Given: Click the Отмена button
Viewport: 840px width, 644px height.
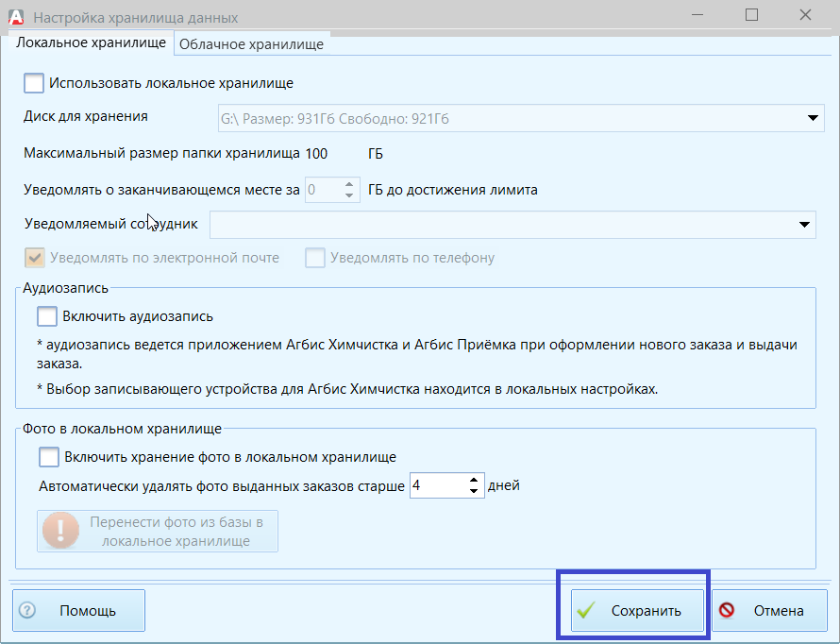Looking at the screenshot, I should [x=770, y=610].
